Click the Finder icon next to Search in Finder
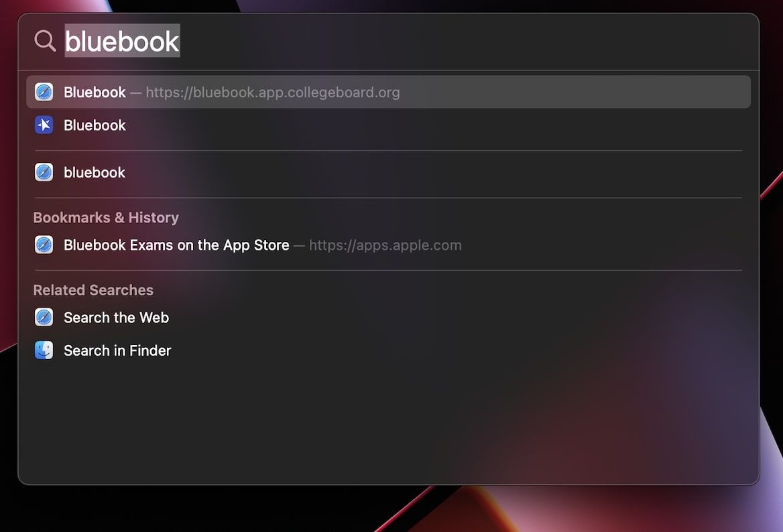Viewport: 783px width, 532px height. [x=44, y=350]
